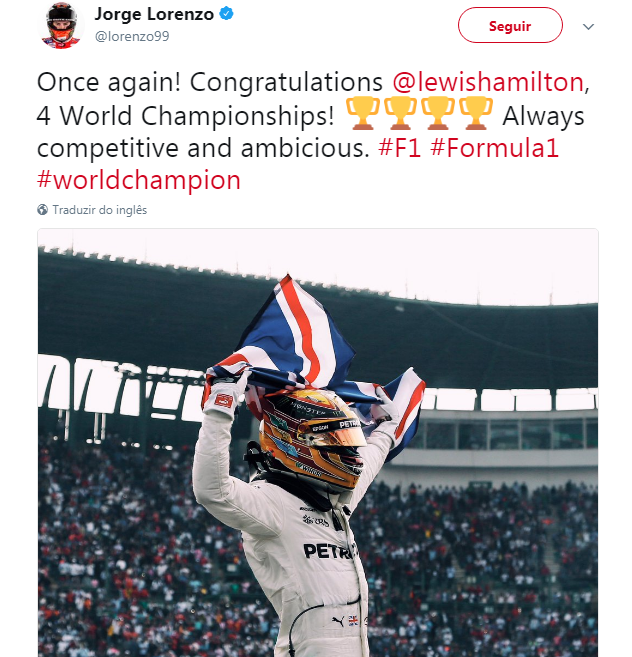Click the fourth trophy emoji

pyautogui.click(x=476, y=116)
